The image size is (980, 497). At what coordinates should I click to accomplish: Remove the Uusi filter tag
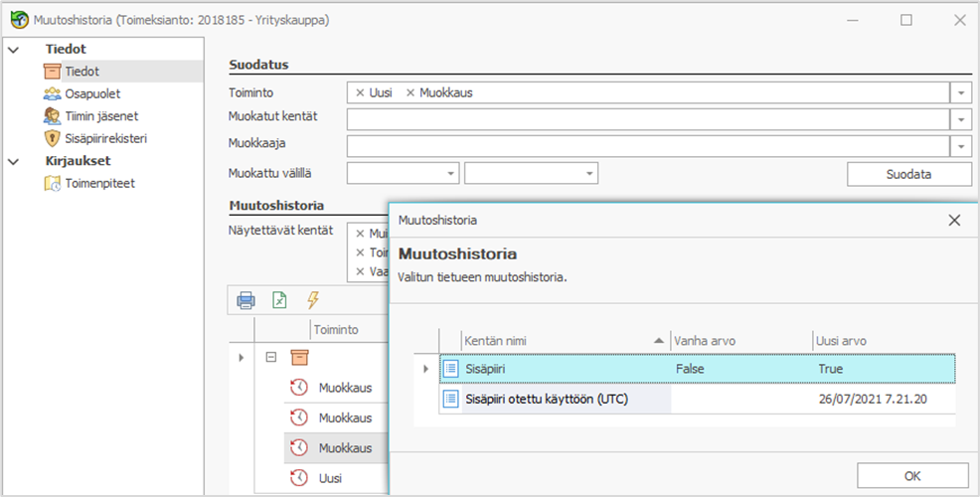(360, 92)
